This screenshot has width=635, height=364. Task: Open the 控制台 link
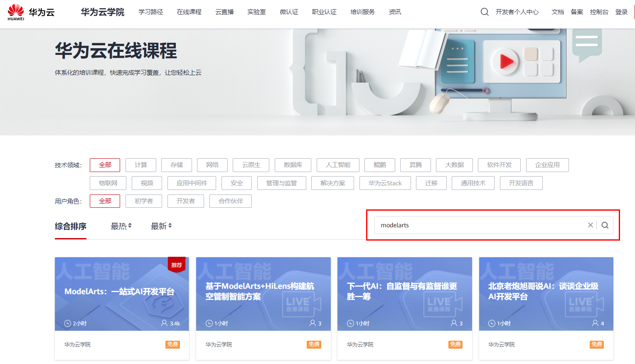(x=599, y=12)
